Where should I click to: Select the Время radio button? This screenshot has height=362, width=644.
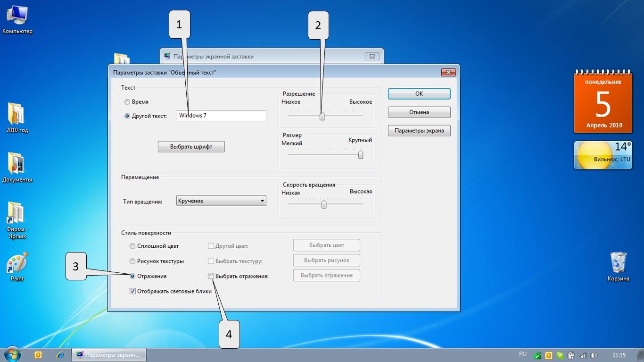pos(127,102)
